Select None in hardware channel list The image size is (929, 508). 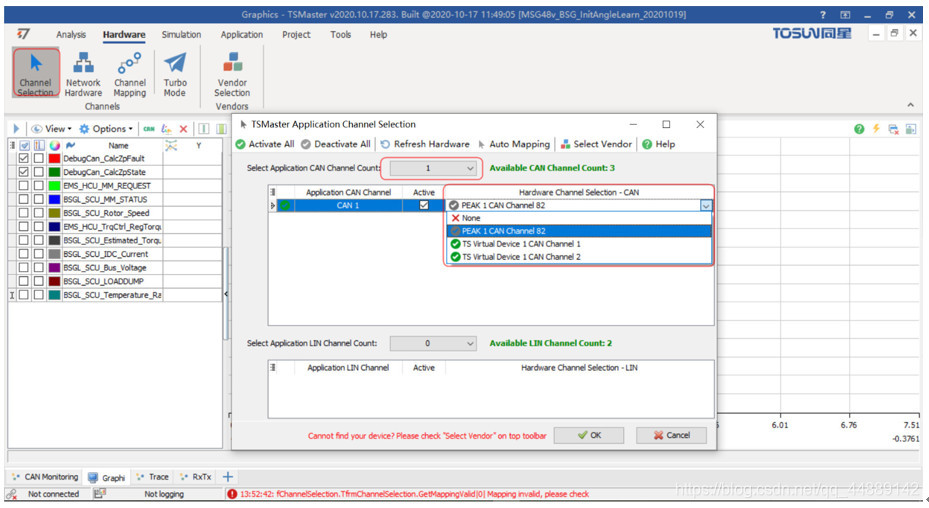click(579, 218)
